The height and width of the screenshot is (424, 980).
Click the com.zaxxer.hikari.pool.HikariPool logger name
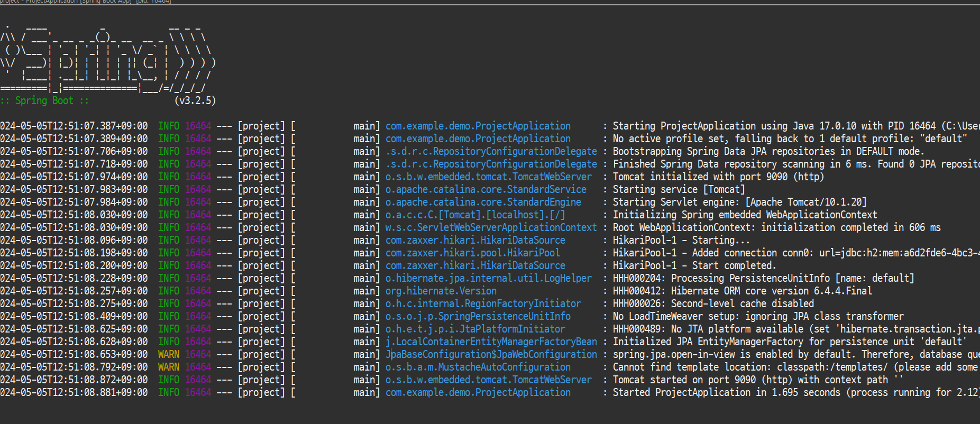tap(472, 253)
